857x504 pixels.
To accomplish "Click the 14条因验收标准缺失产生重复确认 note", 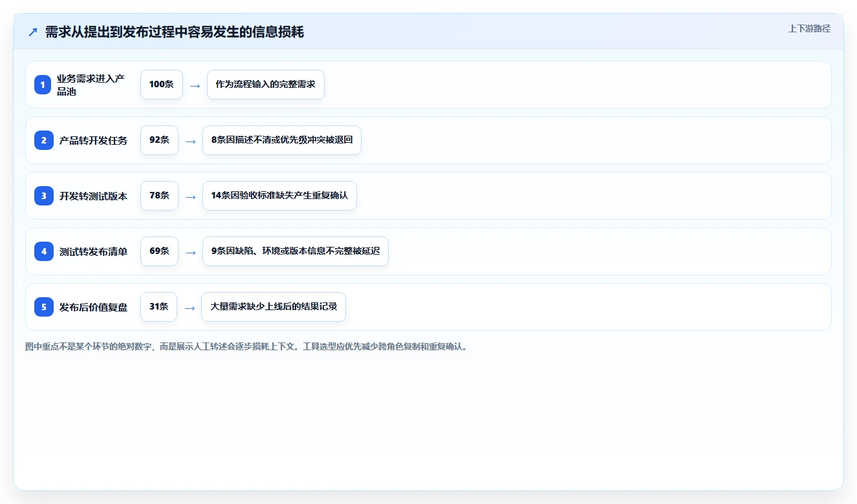I will tap(279, 196).
